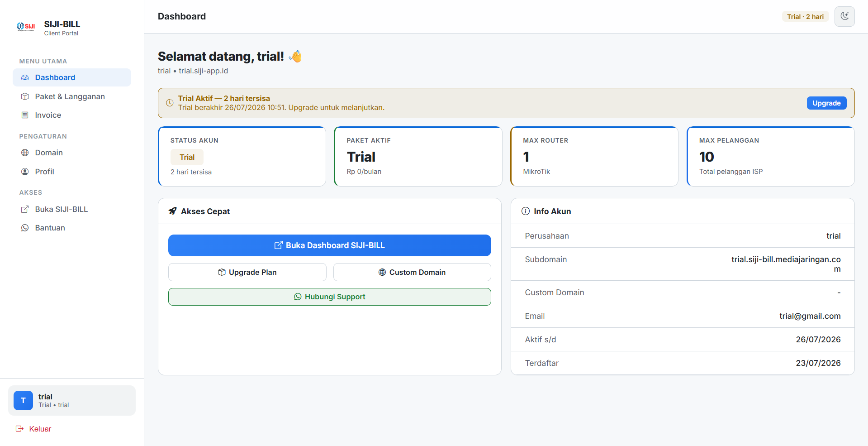The image size is (868, 446).
Task: Click the Invoice document icon
Action: click(x=25, y=115)
